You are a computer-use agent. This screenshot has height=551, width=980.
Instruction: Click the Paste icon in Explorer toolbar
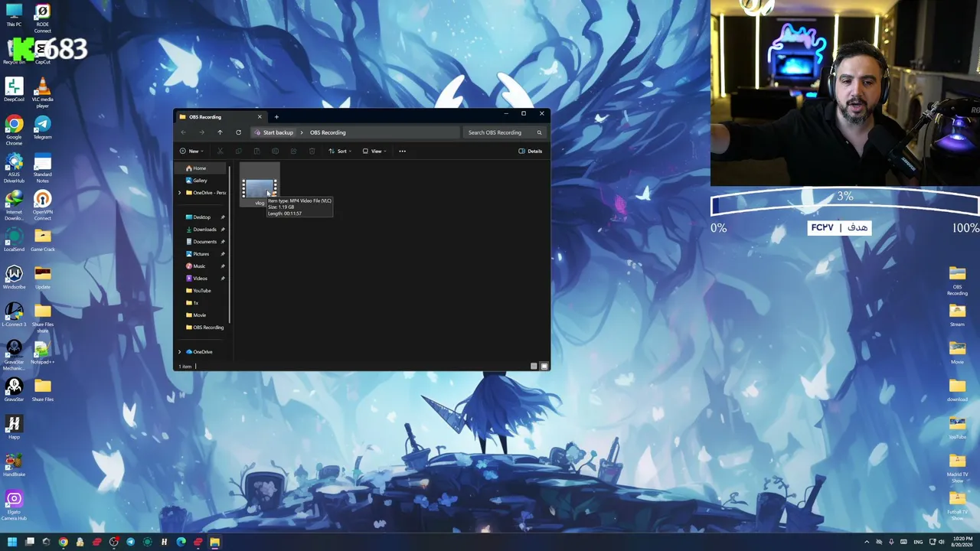(256, 151)
